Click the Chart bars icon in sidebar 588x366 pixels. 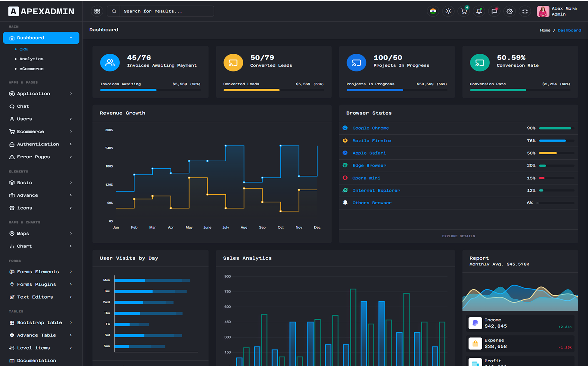tap(12, 246)
